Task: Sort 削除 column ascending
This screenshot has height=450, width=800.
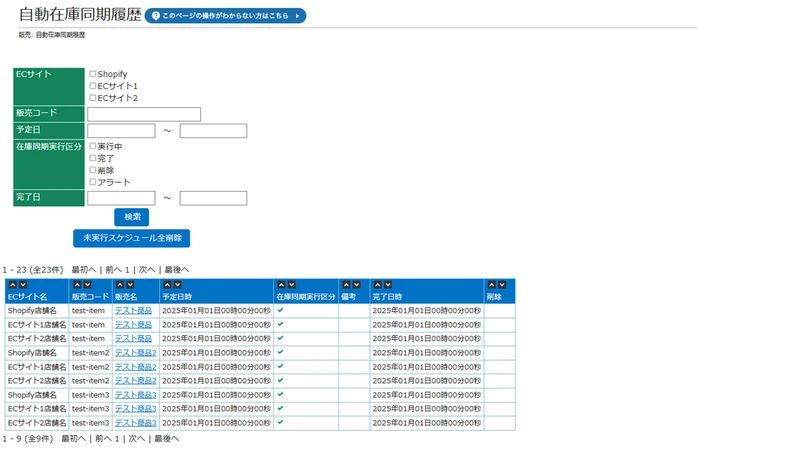Action: coord(492,285)
